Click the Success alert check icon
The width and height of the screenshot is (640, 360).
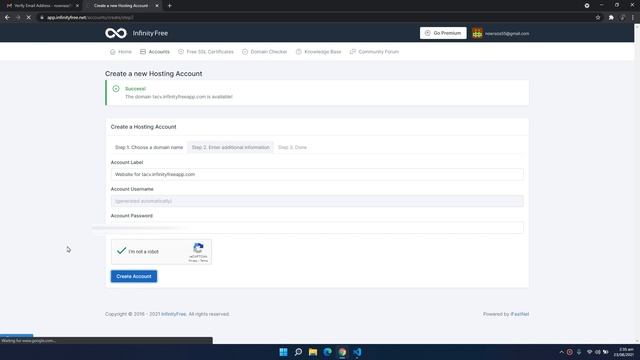[x=116, y=89]
